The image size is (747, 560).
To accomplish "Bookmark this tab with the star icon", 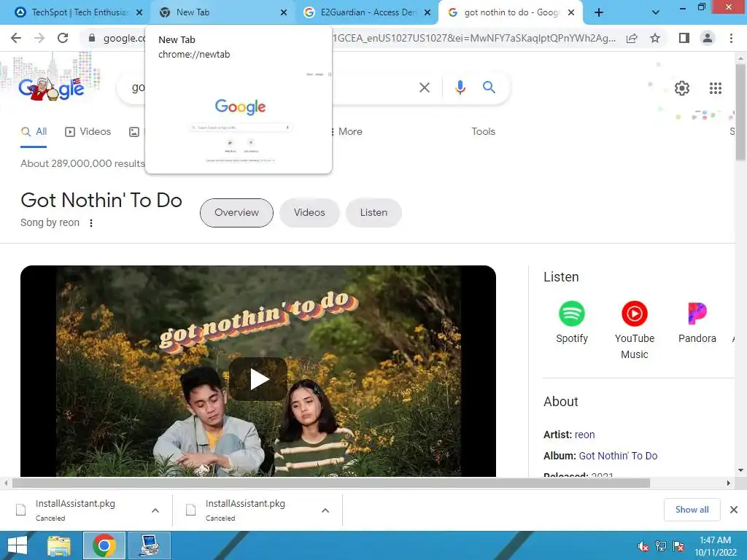I will pos(655,38).
